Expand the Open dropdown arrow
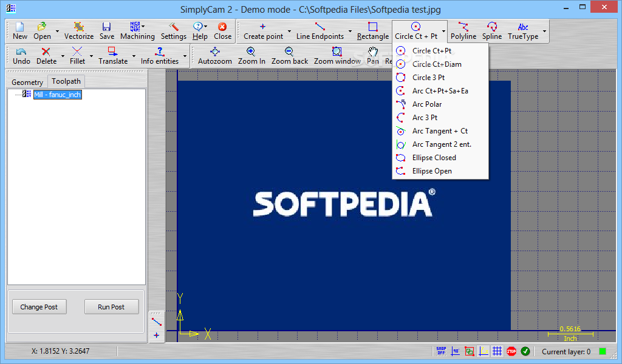The image size is (622, 364). 57,32
